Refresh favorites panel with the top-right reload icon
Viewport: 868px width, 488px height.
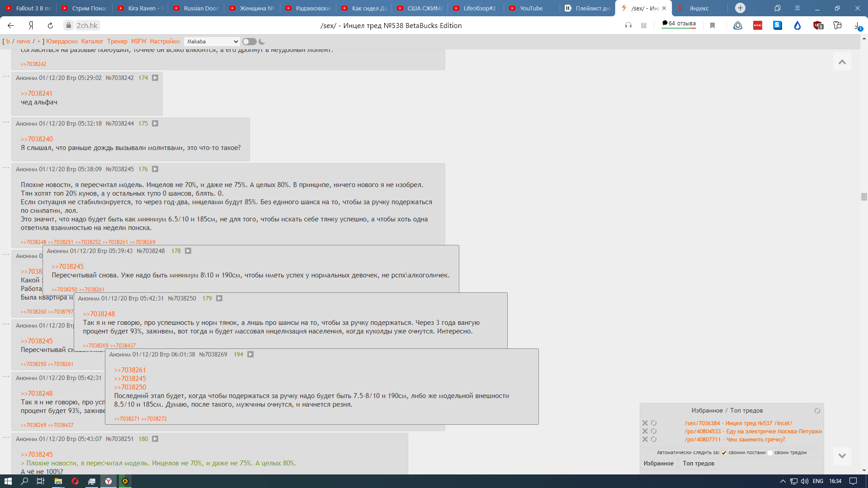pyautogui.click(x=817, y=411)
